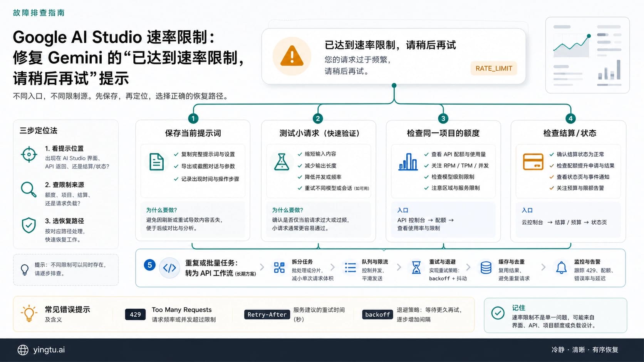Click the Retry-After badge
This screenshot has width=644, height=362.
click(x=267, y=314)
